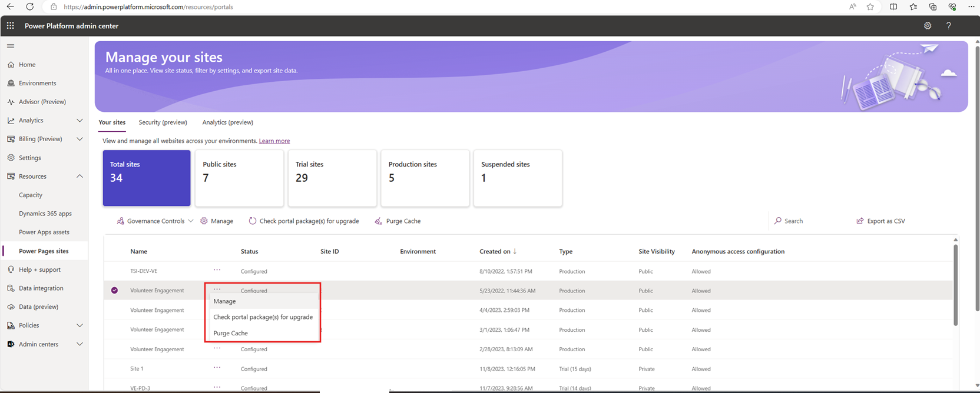
Task: Click the Purge Cache toolbar icon
Action: (x=378, y=221)
